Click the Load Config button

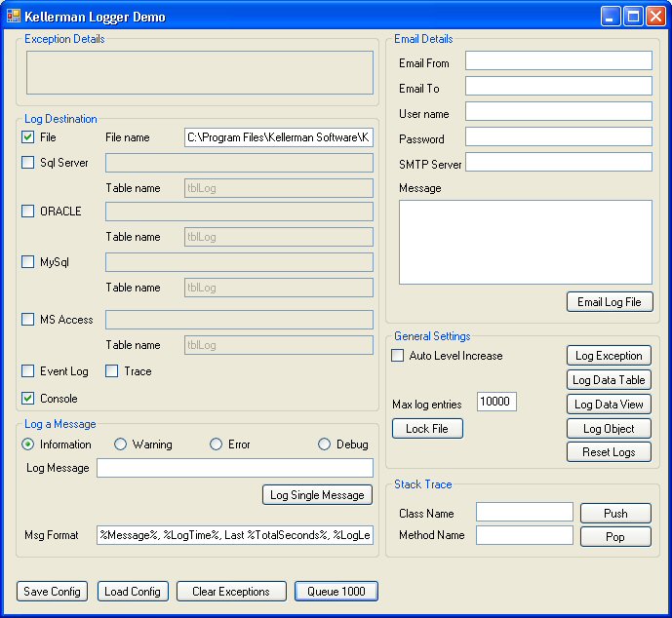point(133,592)
